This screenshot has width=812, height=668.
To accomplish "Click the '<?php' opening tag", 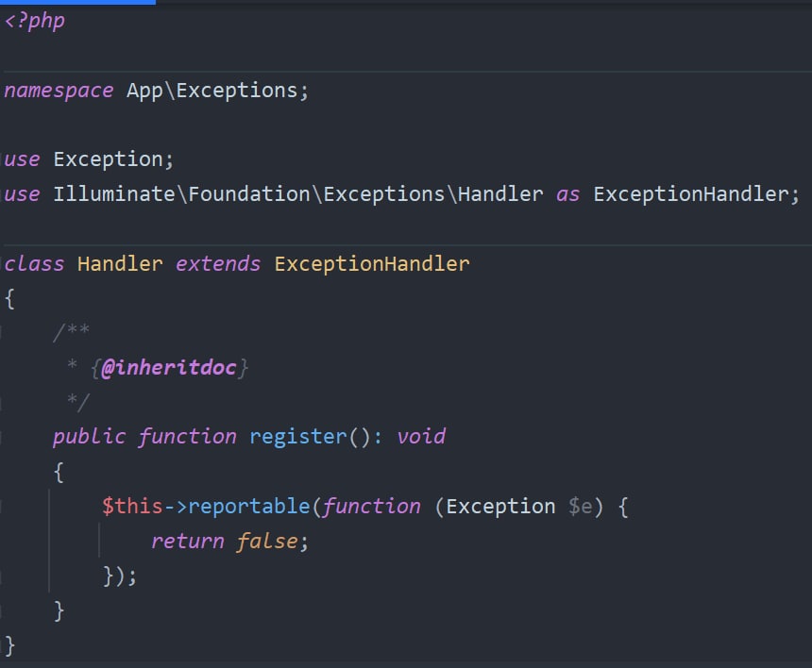I will [35, 21].
